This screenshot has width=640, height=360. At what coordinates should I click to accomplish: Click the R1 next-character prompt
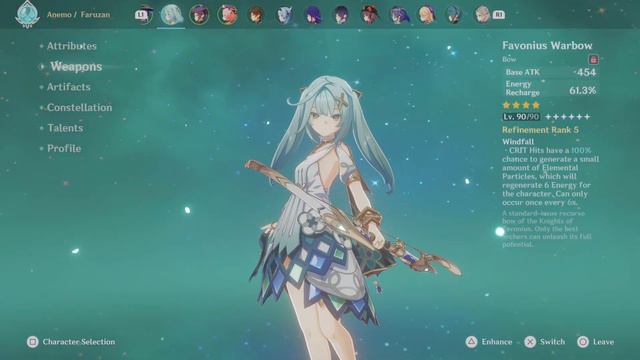tap(499, 15)
